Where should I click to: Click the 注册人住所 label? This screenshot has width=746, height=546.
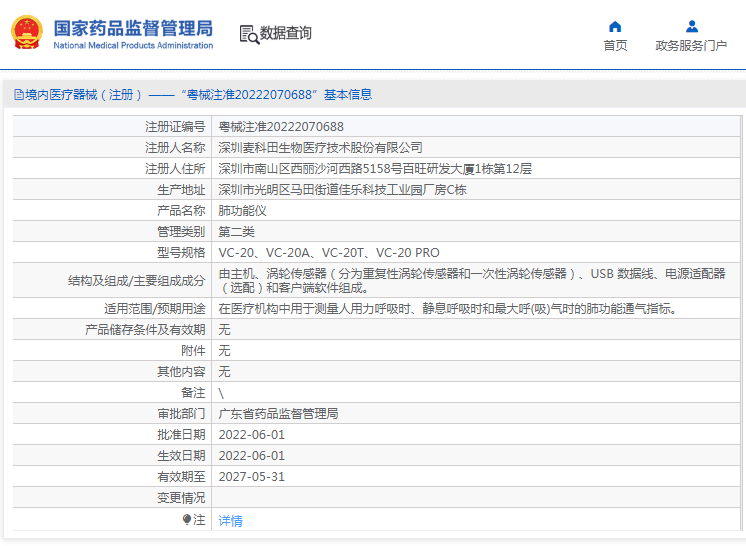pos(175,169)
